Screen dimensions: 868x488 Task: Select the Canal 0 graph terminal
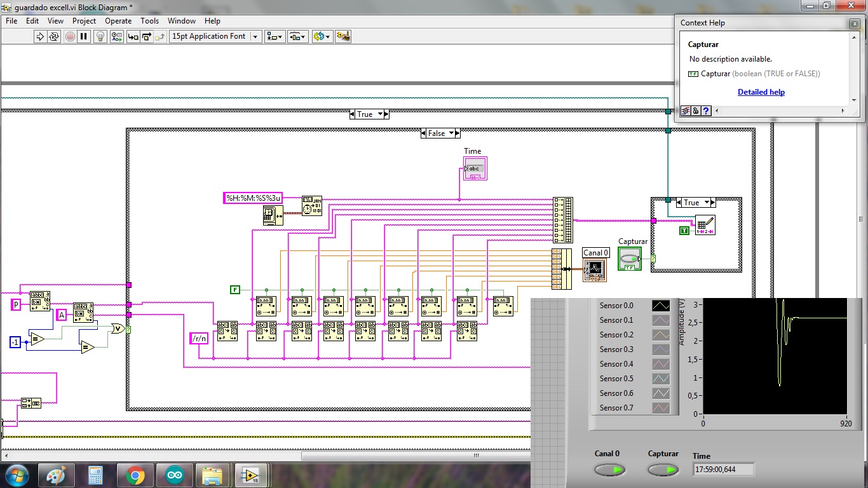click(x=595, y=269)
